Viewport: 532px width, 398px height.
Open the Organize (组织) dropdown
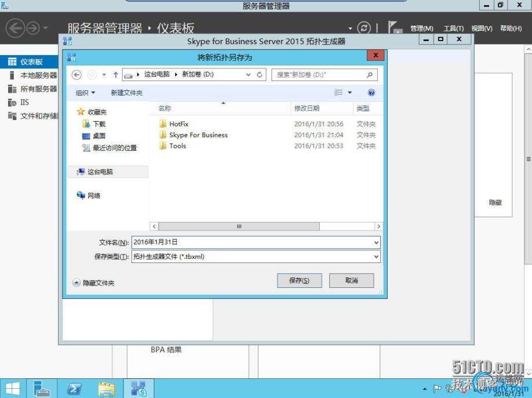pyautogui.click(x=85, y=93)
